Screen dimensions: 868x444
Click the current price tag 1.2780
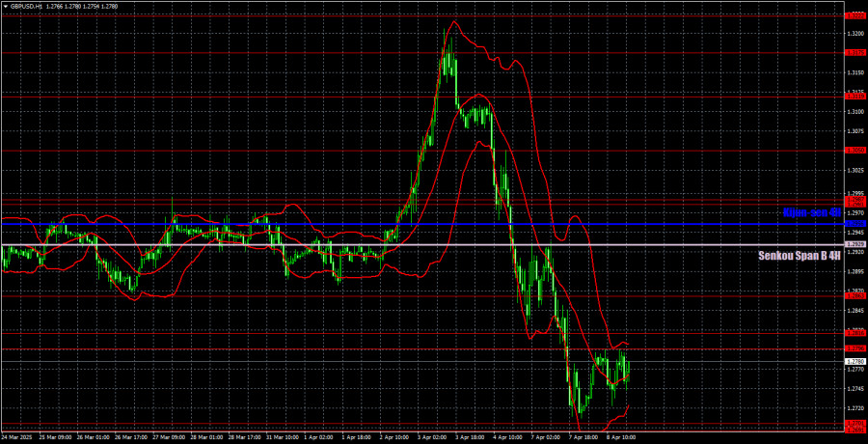pos(855,361)
